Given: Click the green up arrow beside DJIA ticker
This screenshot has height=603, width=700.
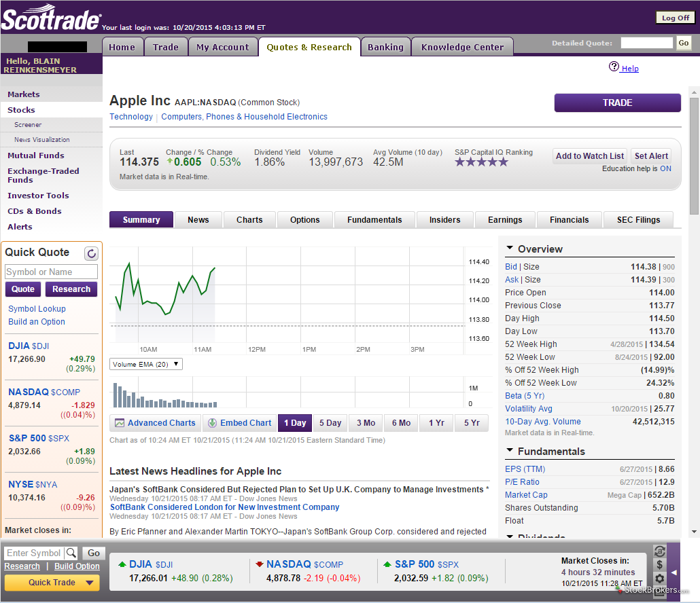Looking at the screenshot, I should click(x=122, y=564).
